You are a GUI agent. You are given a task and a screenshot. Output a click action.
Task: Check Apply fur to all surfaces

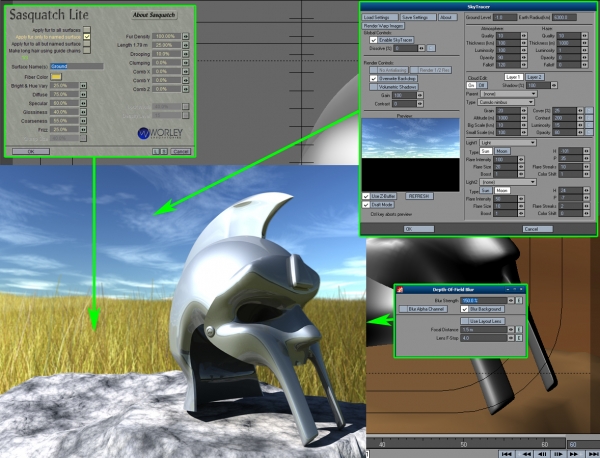coord(87,29)
